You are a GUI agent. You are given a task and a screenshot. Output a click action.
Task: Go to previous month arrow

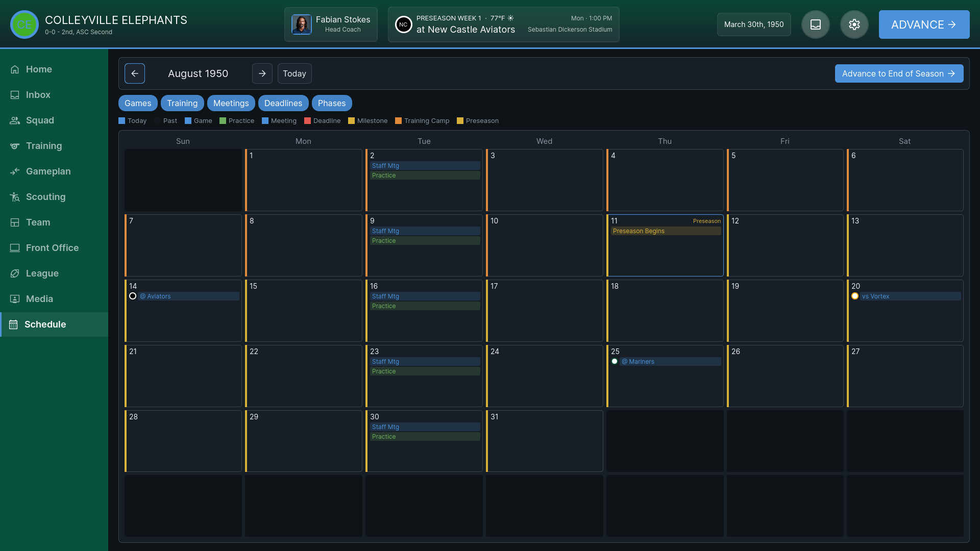135,73
